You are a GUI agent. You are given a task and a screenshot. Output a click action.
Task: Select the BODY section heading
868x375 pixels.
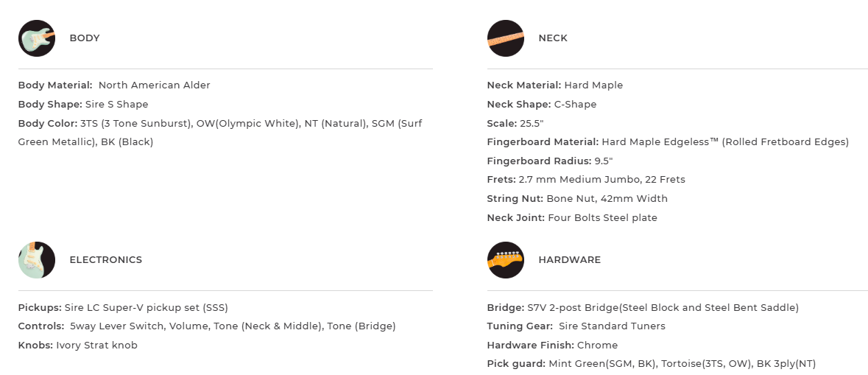[85, 38]
